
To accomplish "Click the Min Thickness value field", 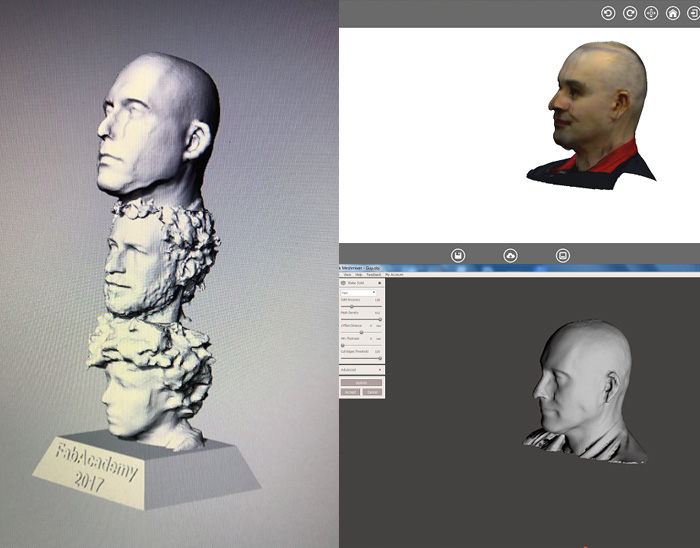I will pos(371,339).
